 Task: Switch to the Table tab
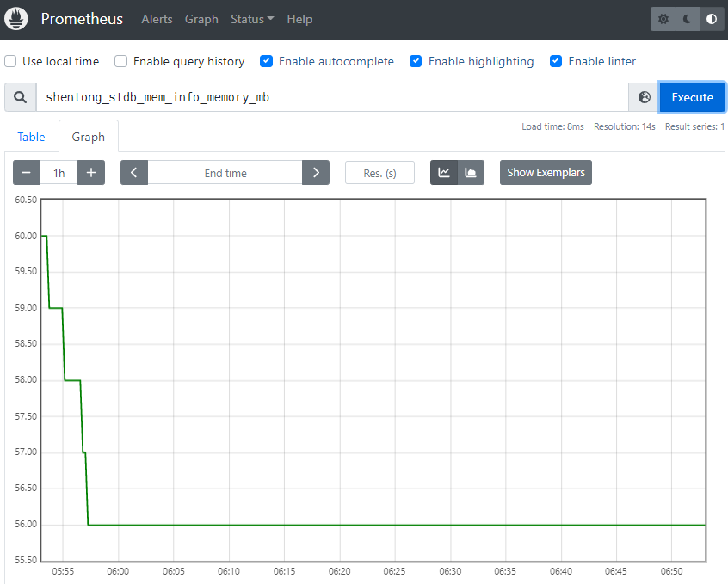31,137
